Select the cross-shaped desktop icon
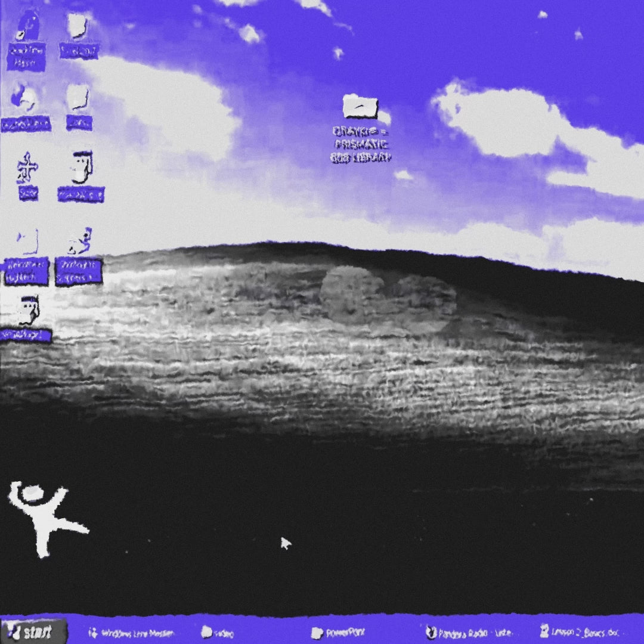This screenshot has width=644, height=644. pyautogui.click(x=27, y=169)
